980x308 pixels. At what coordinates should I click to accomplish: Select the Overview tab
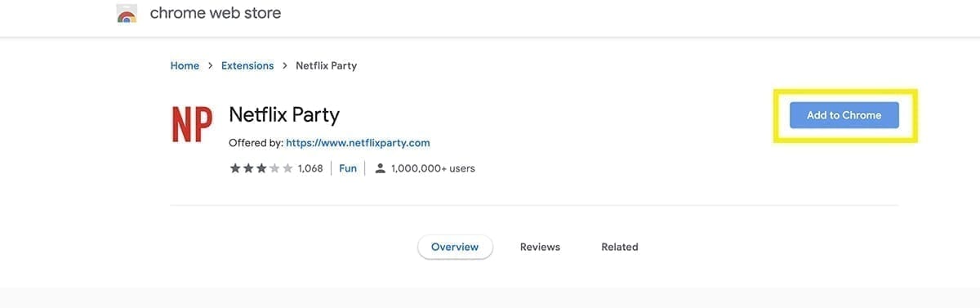point(455,247)
